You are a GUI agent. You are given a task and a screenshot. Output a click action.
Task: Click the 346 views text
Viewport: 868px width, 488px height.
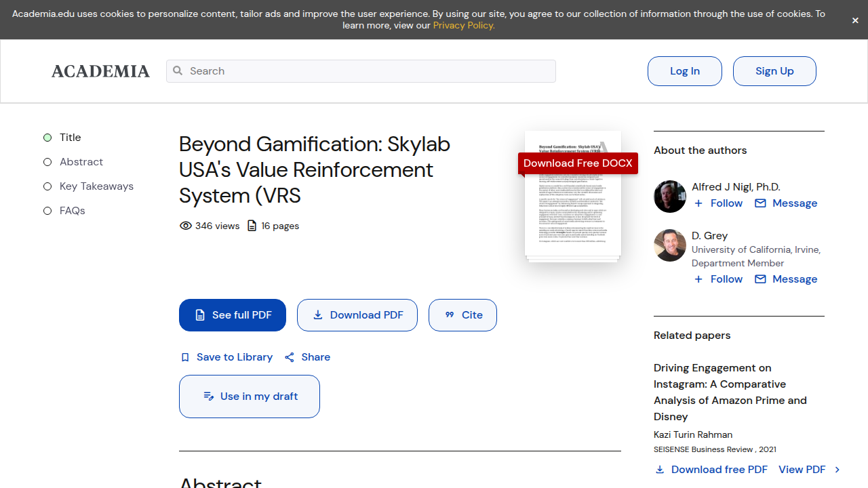point(217,226)
